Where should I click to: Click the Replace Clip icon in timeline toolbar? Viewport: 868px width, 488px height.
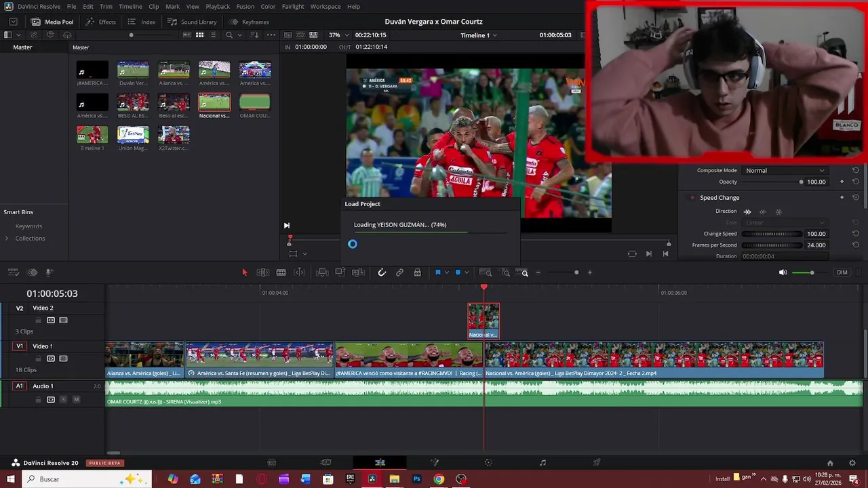click(358, 272)
